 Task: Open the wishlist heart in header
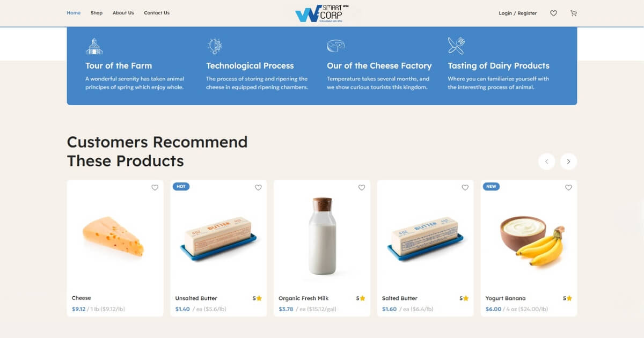coord(553,13)
